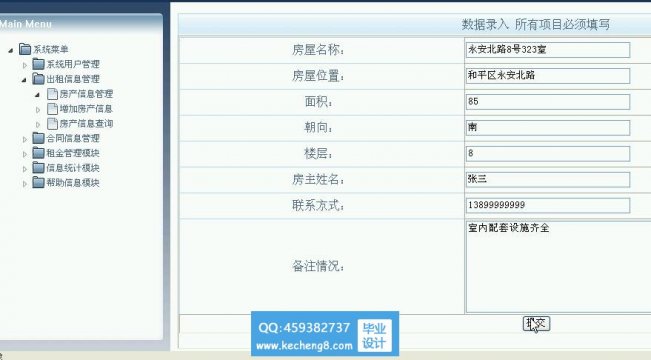Viewport: 651px width, 360px height.
Task: Click the 提交 submit button
Action: pyautogui.click(x=536, y=323)
